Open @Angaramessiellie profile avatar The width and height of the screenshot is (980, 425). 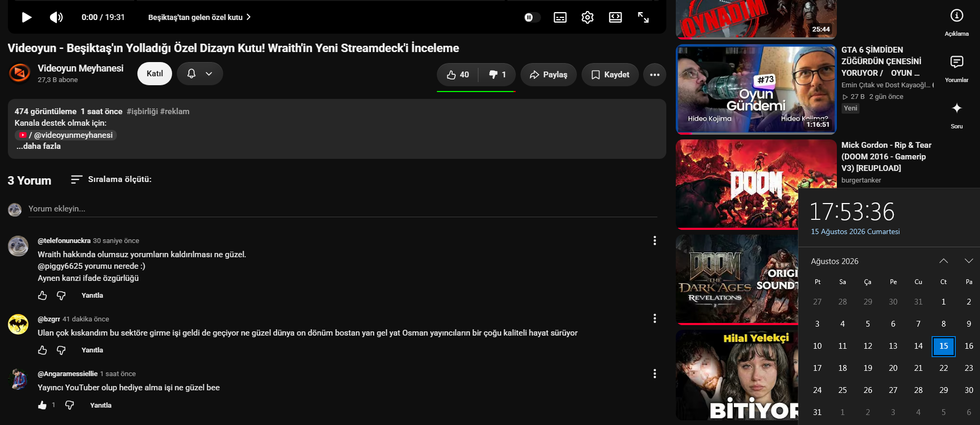coord(18,379)
